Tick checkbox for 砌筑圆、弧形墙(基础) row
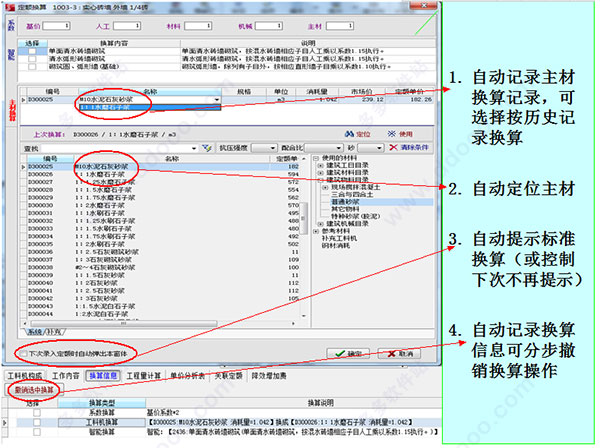The width and height of the screenshot is (600, 448). click(x=32, y=67)
